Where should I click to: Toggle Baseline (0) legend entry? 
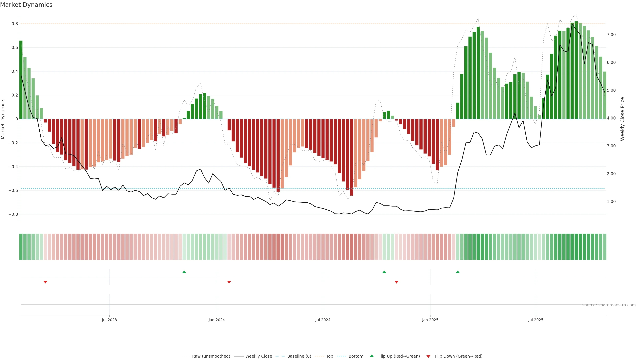tap(299, 356)
